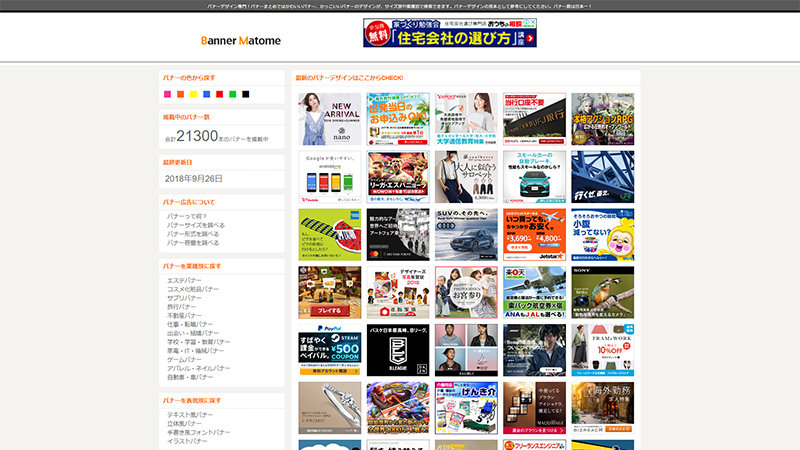Open the UFJ銀行 当行口座不要 banner thumbnail
This screenshot has width=800, height=450.
point(534,119)
